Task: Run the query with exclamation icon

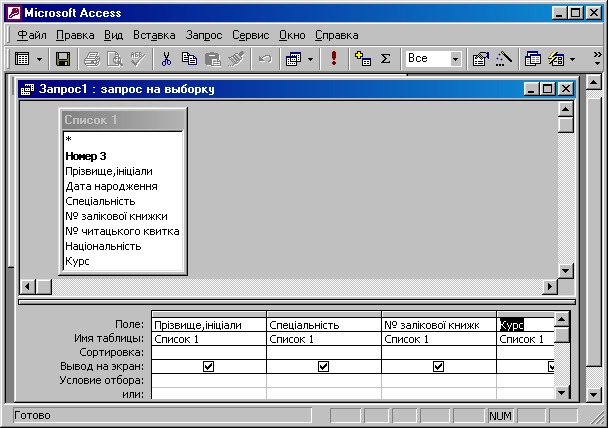Action: [x=334, y=59]
